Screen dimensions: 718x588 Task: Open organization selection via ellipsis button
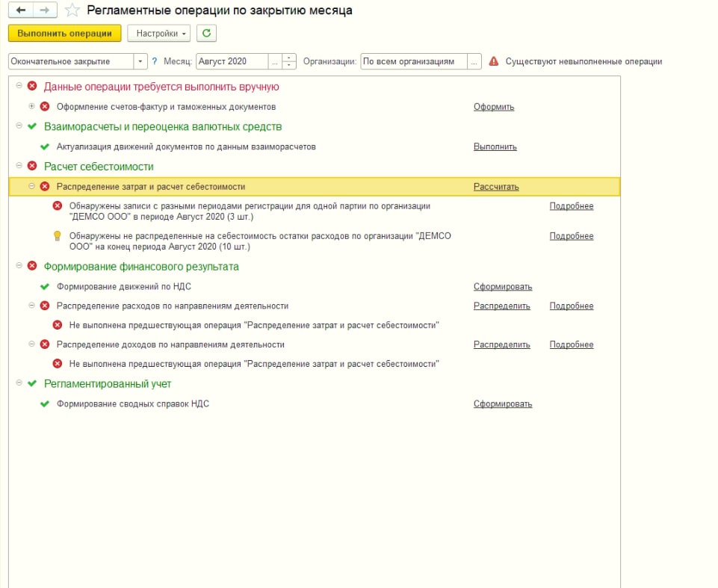474,62
